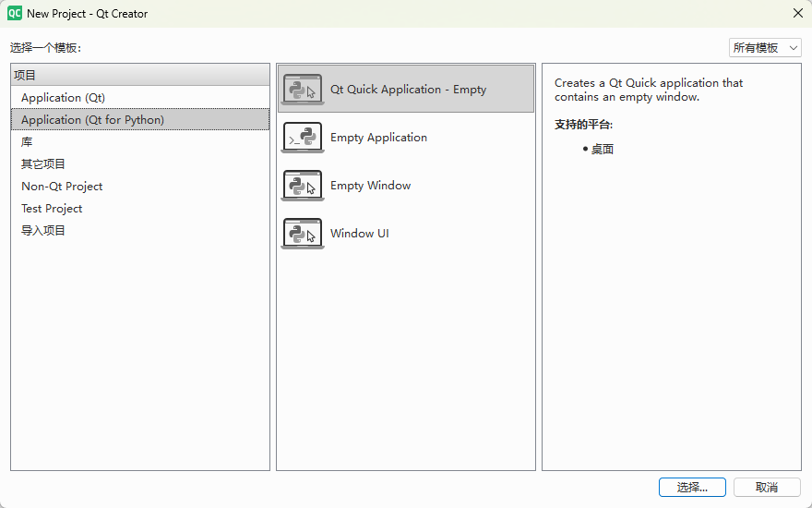812x508 pixels.
Task: Select the Test Project category
Action: [x=140, y=209]
